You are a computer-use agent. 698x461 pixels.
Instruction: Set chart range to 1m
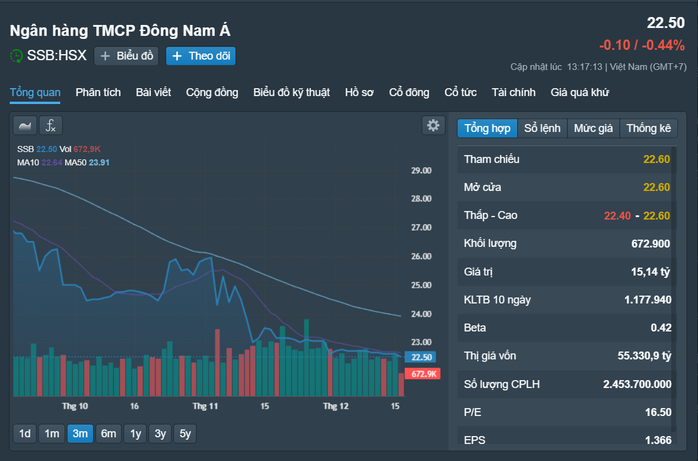click(x=52, y=433)
